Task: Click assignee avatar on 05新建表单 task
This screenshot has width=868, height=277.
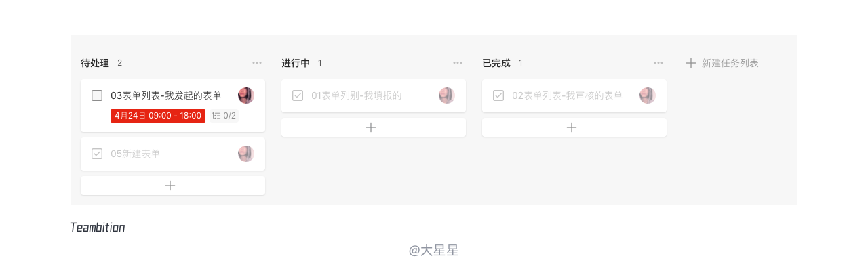Action: [x=246, y=154]
